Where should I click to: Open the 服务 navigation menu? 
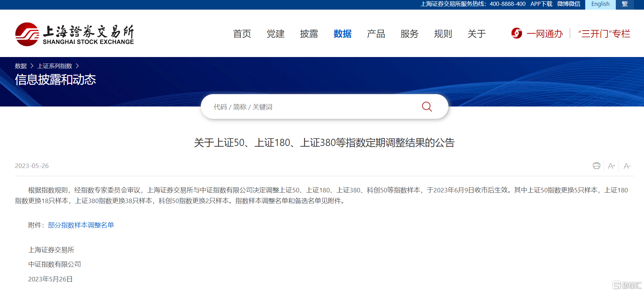410,34
